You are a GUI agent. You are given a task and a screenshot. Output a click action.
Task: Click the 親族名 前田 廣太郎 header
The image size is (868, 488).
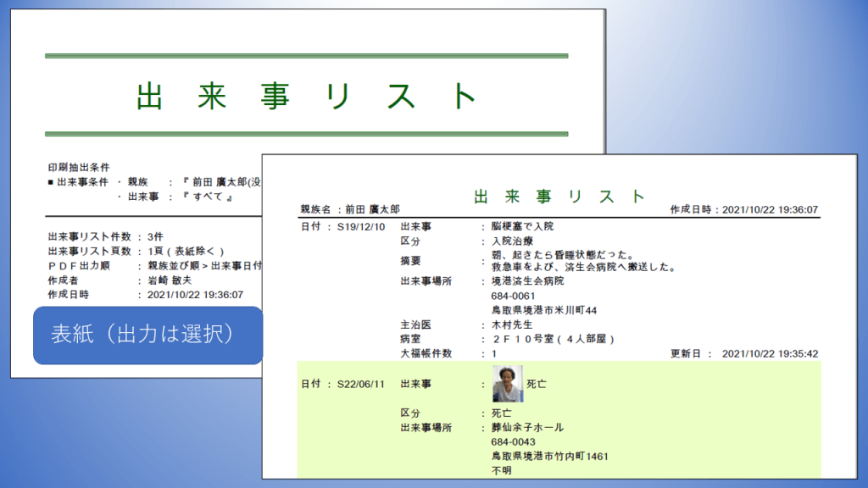tap(350, 209)
